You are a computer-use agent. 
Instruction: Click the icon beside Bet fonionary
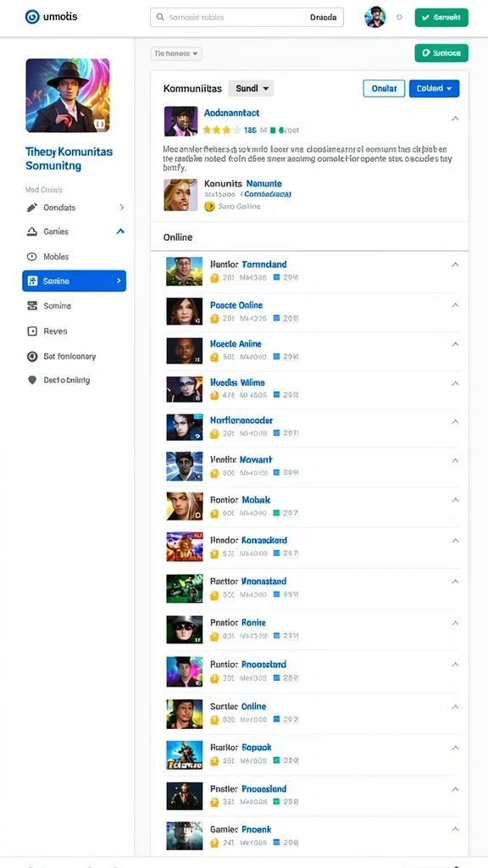tap(32, 357)
